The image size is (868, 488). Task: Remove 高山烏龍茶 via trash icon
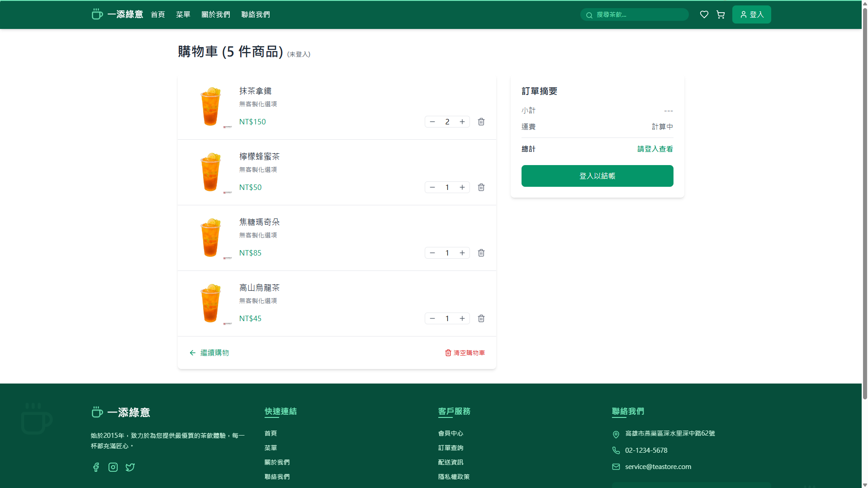481,318
